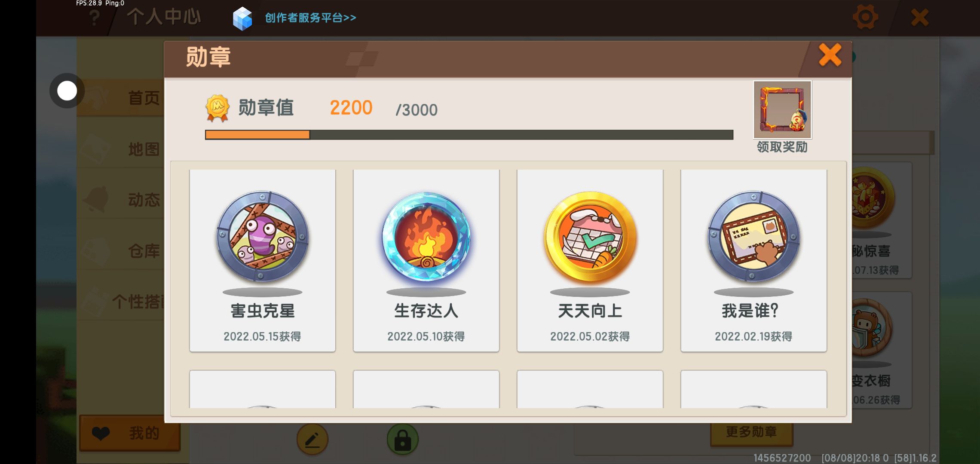
Task: Select the 天天向上 gold calendar medal
Action: (590, 260)
